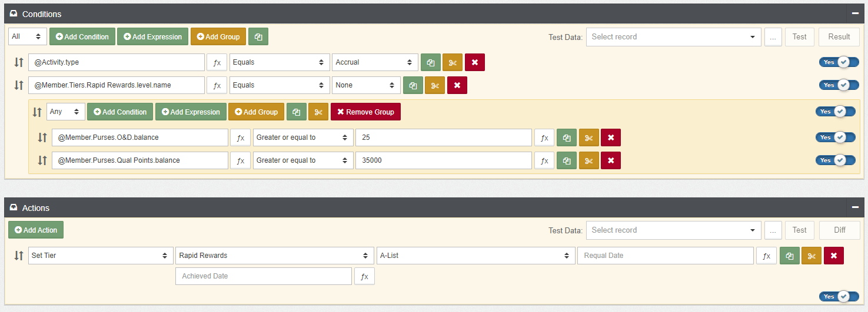The height and width of the screenshot is (312, 868).
Task: Click the fx icon beside @Activity.type field
Action: pos(217,62)
